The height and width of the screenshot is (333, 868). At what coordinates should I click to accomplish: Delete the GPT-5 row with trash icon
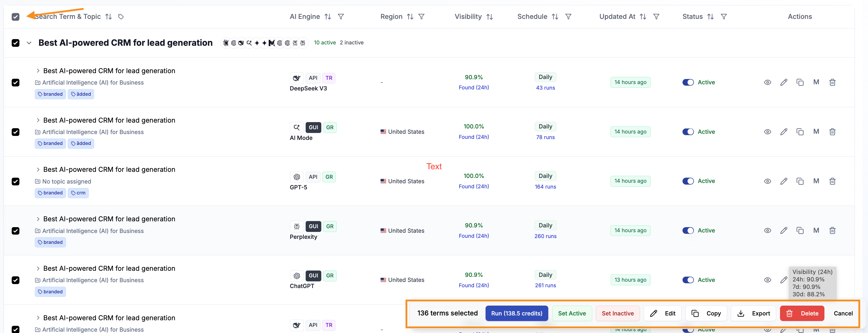(832, 181)
